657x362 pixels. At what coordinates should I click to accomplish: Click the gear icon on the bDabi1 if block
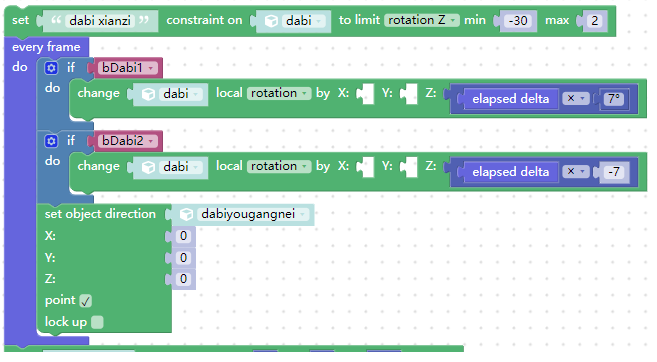point(51,67)
